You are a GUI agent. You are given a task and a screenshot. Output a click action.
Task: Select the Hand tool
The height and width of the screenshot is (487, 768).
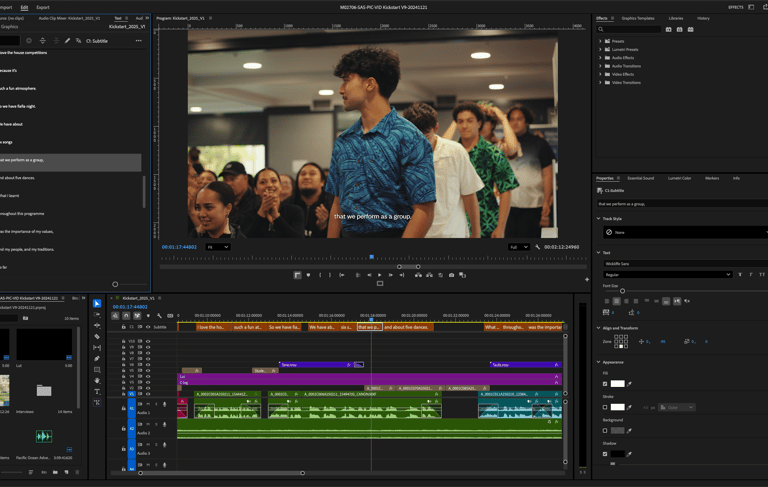coord(97,381)
